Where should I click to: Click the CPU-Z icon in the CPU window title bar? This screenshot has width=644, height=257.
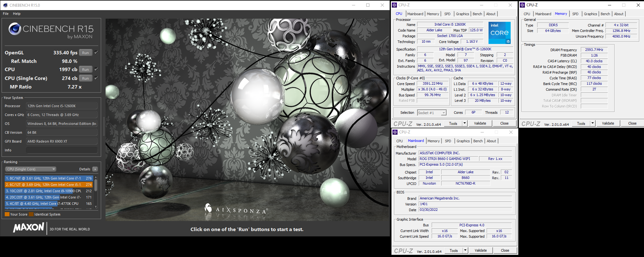coord(394,5)
